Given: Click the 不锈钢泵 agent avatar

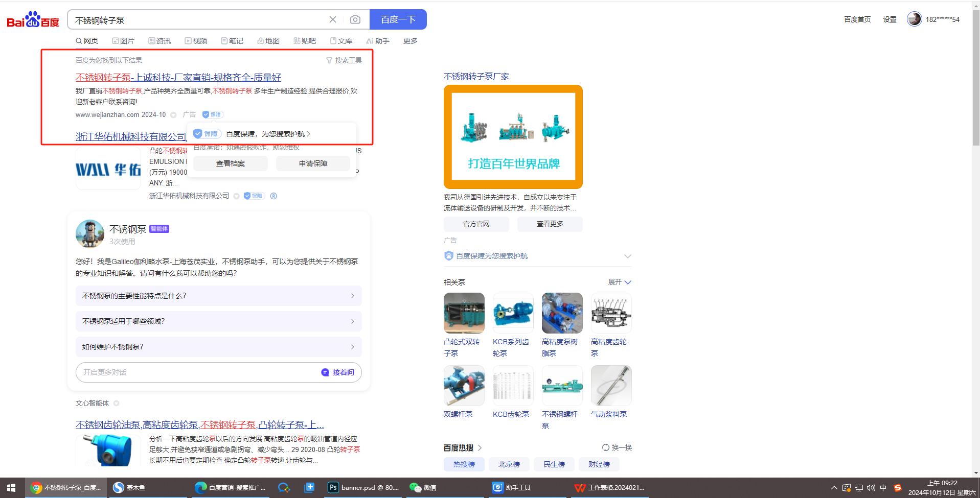Looking at the screenshot, I should point(90,234).
